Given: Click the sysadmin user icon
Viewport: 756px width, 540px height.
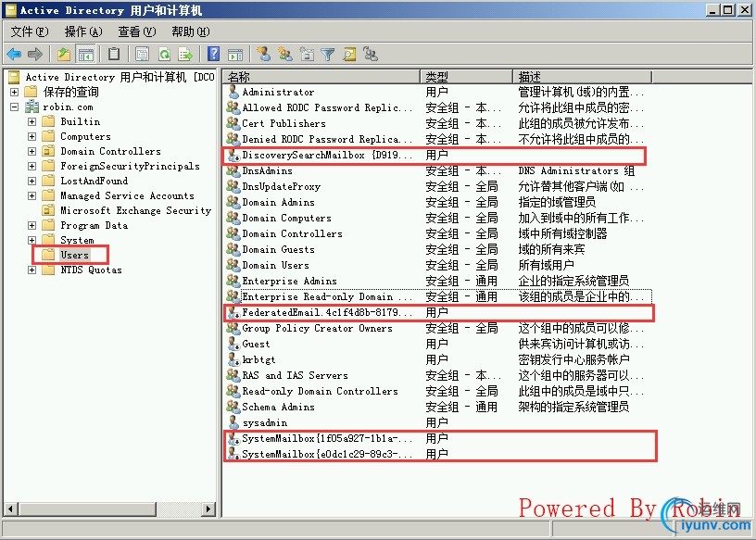Looking at the screenshot, I should [233, 422].
